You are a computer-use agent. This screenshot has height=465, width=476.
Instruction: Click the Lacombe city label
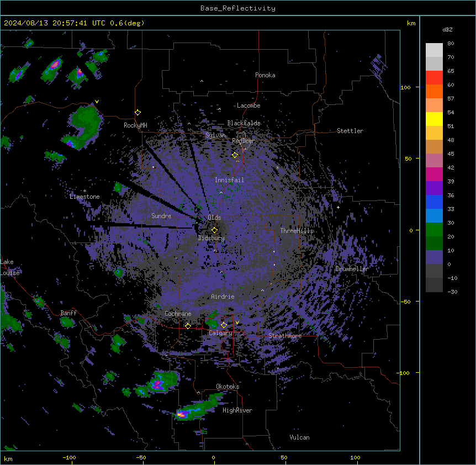point(248,105)
